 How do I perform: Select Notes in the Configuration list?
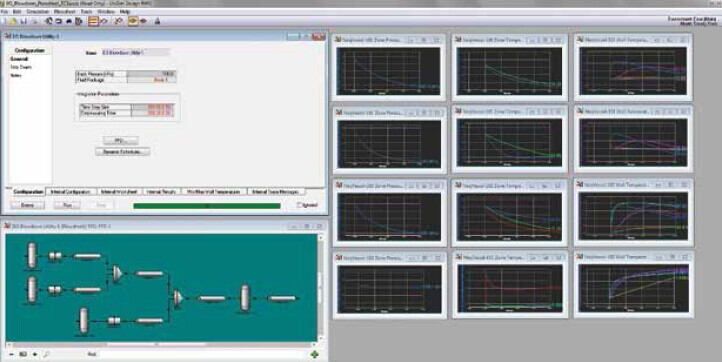pyautogui.click(x=16, y=75)
